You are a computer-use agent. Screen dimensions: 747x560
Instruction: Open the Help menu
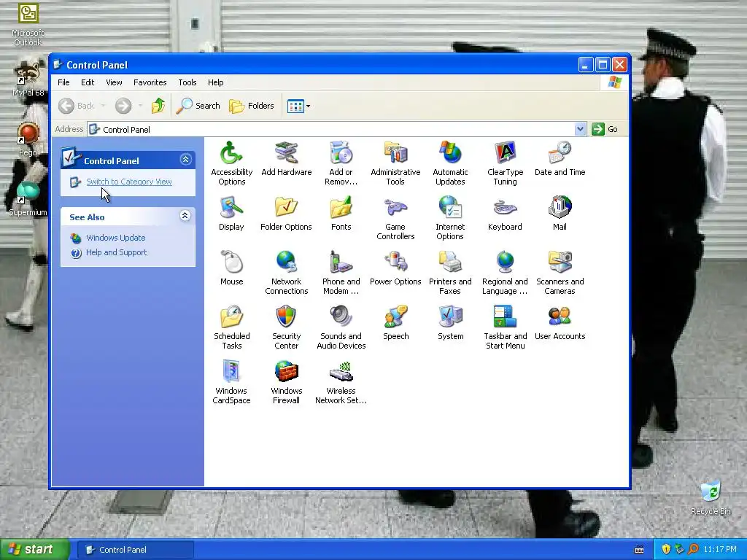tap(215, 82)
